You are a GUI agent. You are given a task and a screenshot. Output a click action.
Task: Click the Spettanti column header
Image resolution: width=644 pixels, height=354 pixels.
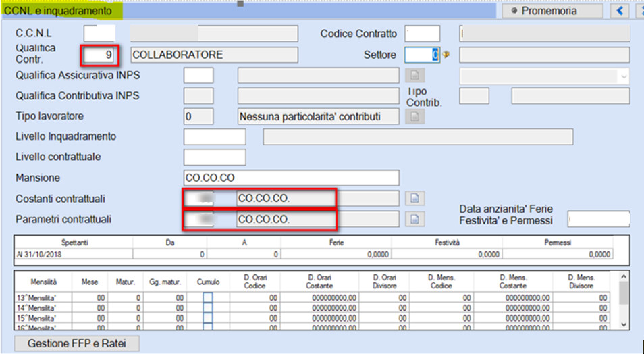[74, 243]
